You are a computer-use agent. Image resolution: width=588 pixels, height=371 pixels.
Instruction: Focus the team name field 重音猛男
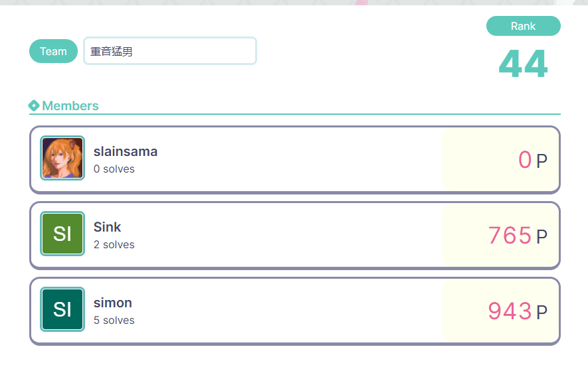point(170,51)
